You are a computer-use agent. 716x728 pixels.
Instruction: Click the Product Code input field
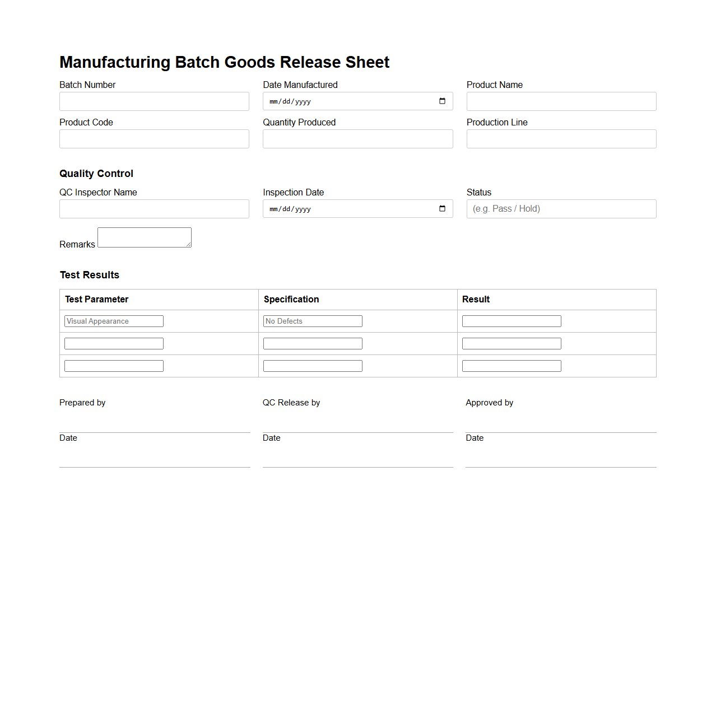154,138
